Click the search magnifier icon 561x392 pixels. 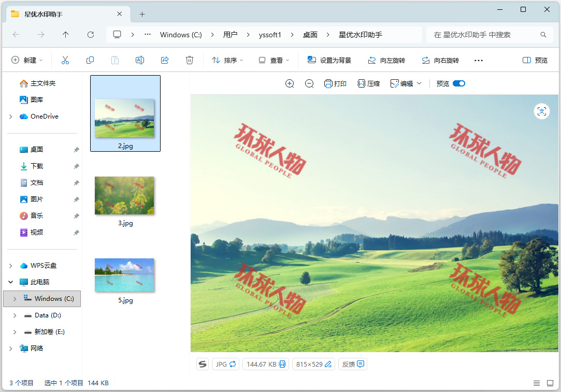[x=543, y=35]
